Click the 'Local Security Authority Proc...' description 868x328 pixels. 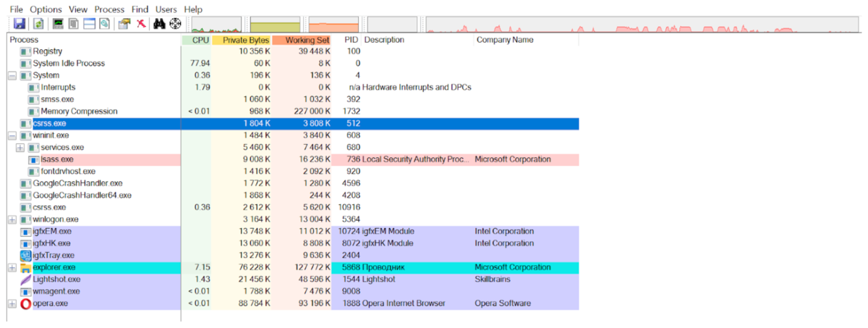tap(417, 159)
